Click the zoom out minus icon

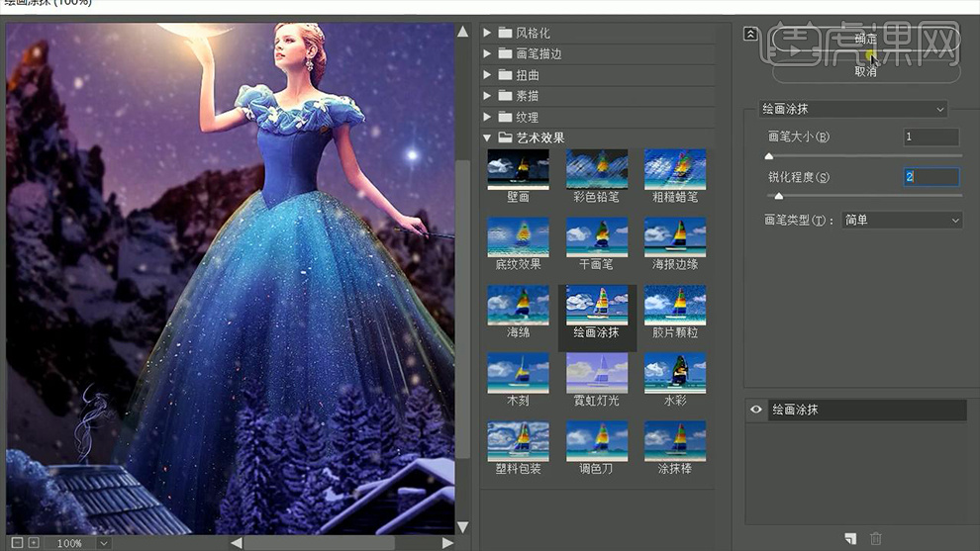(x=17, y=543)
